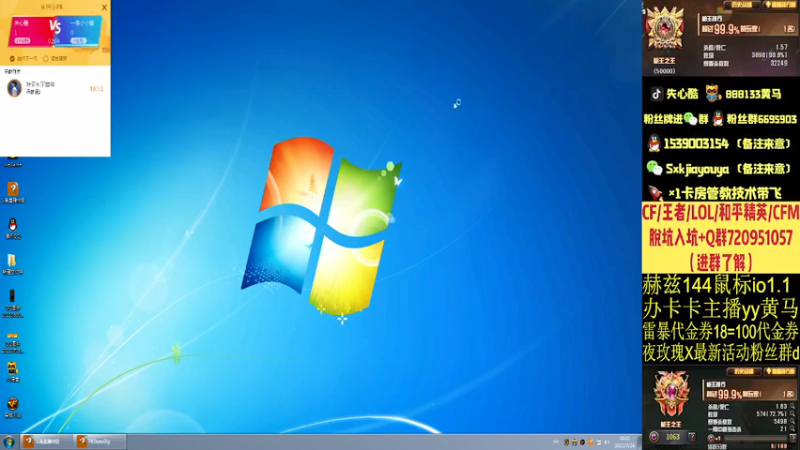This screenshot has height=450, width=800.
Task: Open the orange question-mark desktop shortcut
Action: pyautogui.click(x=13, y=189)
